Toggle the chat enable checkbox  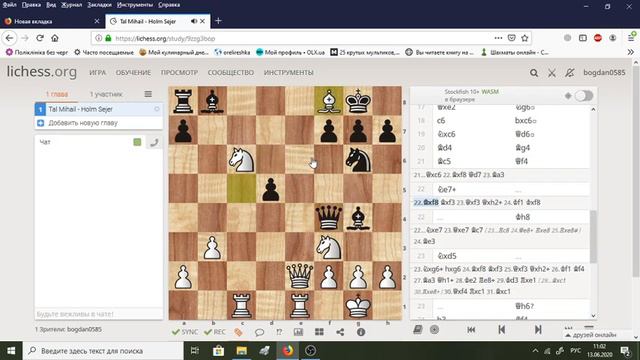[137, 142]
